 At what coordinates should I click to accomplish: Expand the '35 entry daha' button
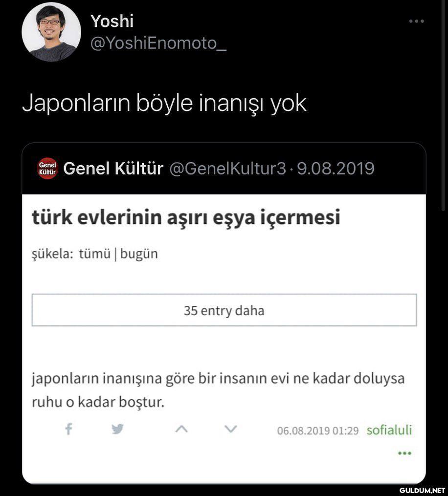point(224,310)
